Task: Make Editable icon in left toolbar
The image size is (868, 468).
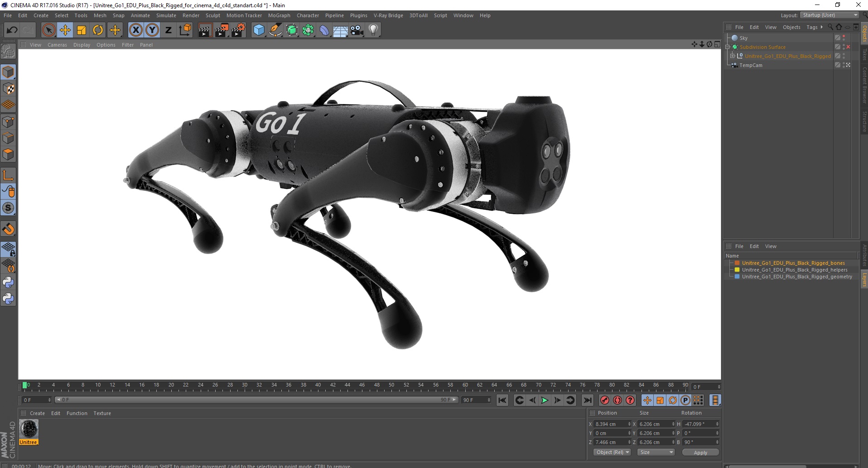Action: click(x=8, y=52)
